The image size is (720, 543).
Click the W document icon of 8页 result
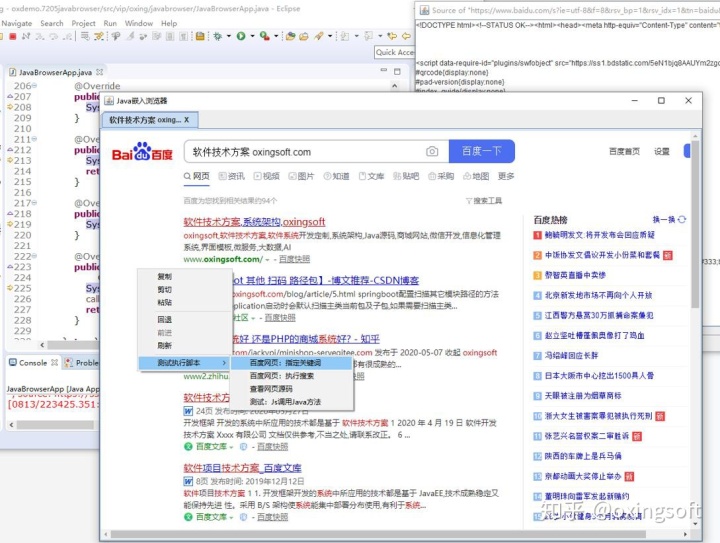click(x=188, y=481)
